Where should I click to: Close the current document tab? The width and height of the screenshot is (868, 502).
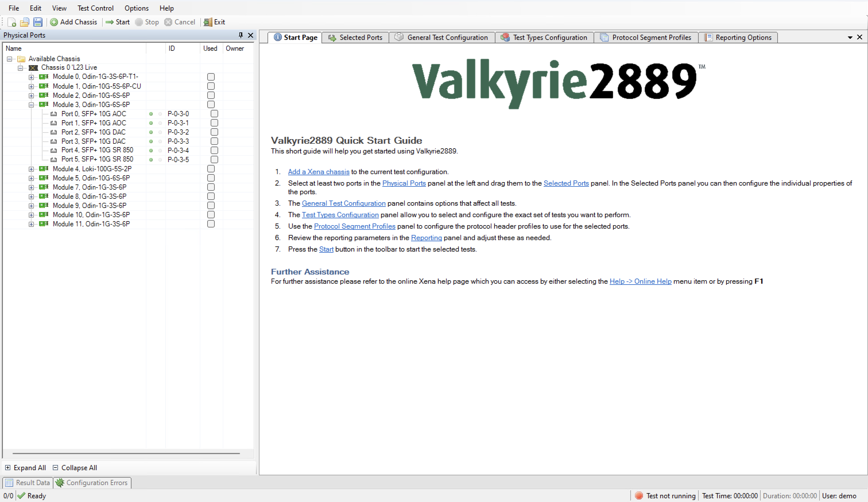860,37
